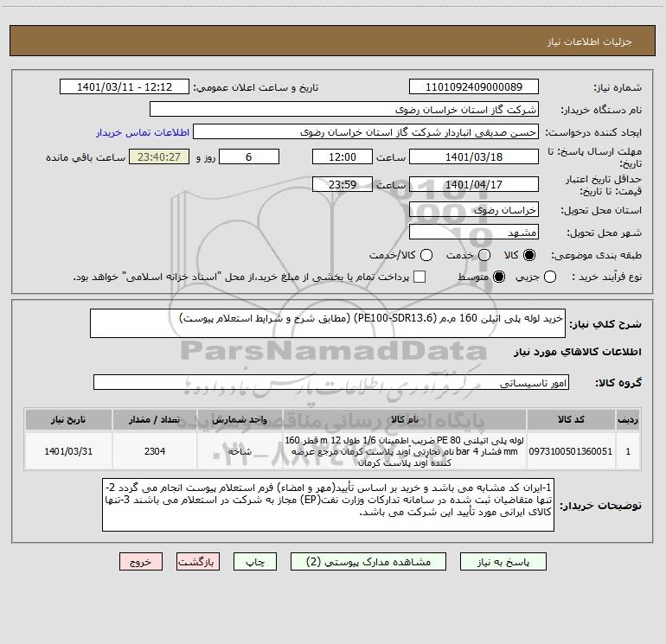Click the ردیف column header
Screen dimensions: 666x644
628,419
